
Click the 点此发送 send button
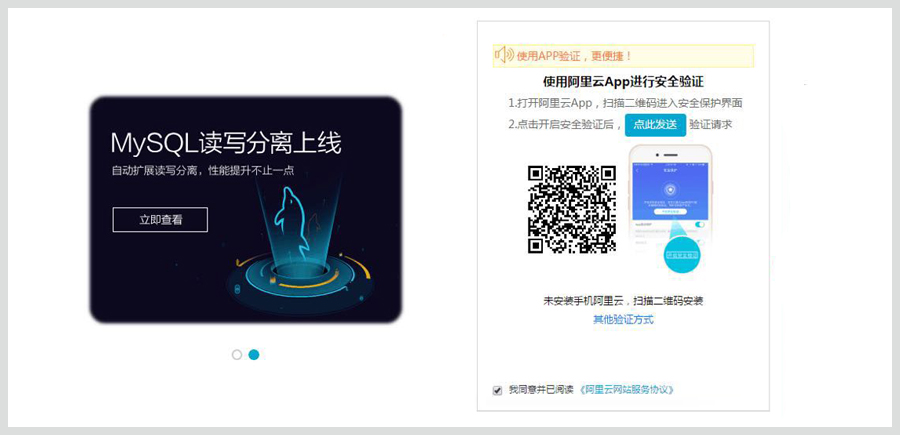(x=655, y=124)
